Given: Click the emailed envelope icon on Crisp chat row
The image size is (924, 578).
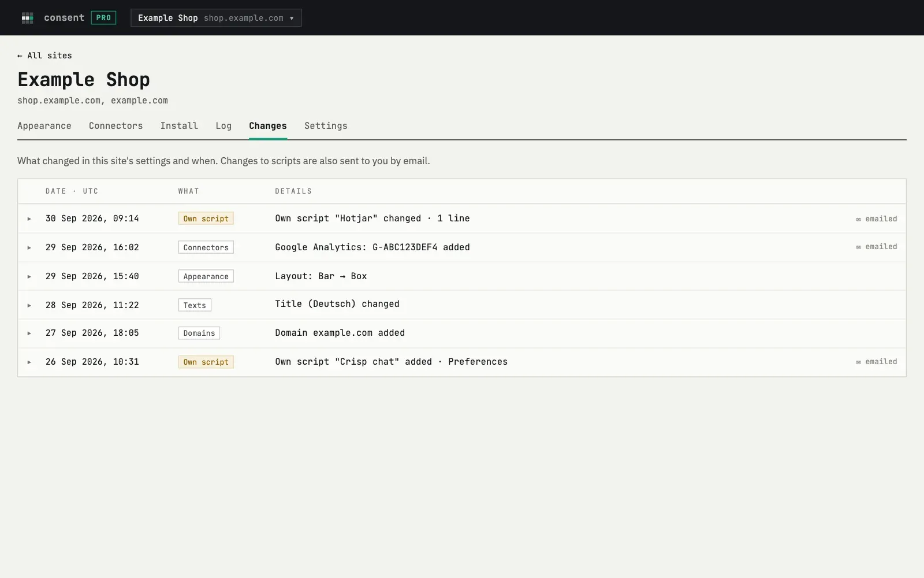Looking at the screenshot, I should click(859, 362).
